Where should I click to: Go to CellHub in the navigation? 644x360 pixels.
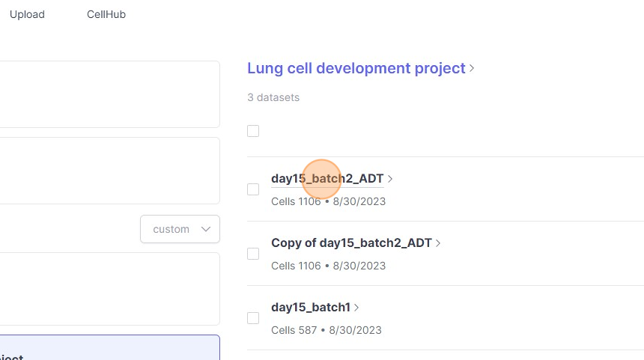pos(106,14)
